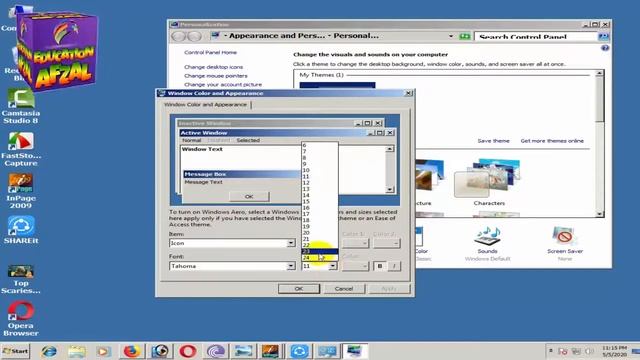Screen dimensions: 640x360
Task: Toggle Italic font button in appearance dialog
Action: pos(394,266)
